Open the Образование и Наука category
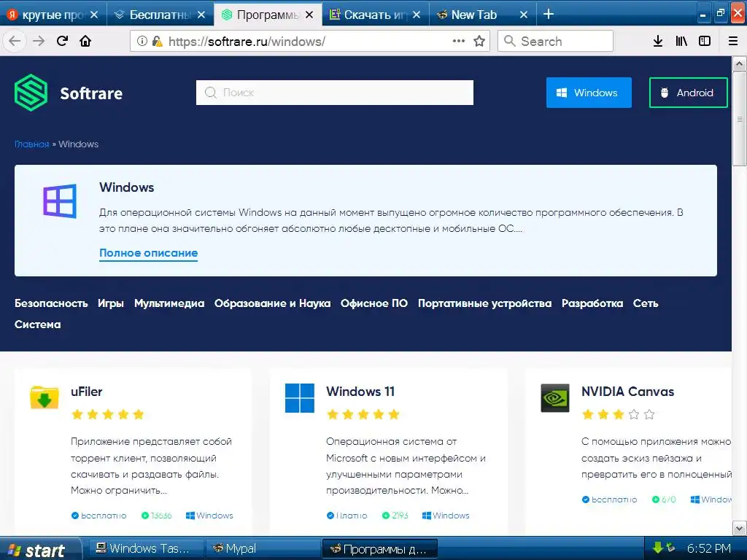The width and height of the screenshot is (747, 560). click(x=272, y=303)
